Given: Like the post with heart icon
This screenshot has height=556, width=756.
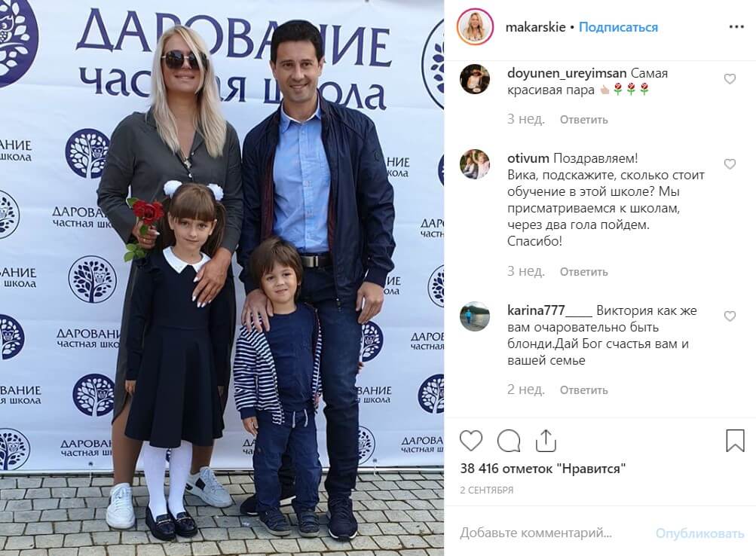Looking at the screenshot, I should (x=470, y=441).
